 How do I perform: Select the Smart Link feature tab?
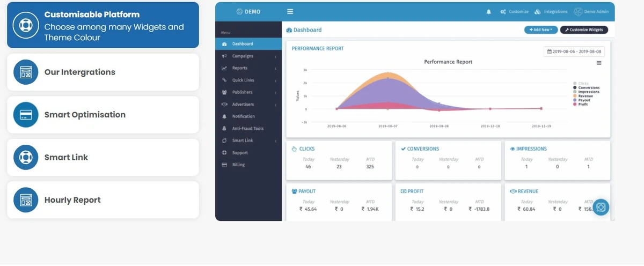103,157
